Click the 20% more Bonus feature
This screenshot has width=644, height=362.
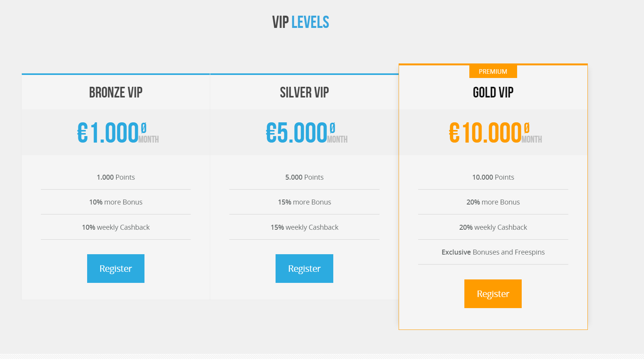(493, 202)
